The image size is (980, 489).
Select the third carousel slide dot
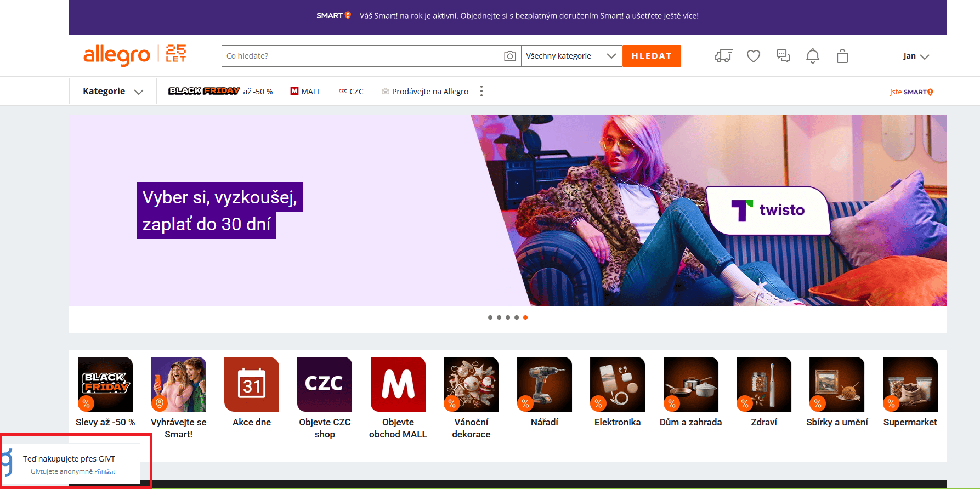point(508,317)
